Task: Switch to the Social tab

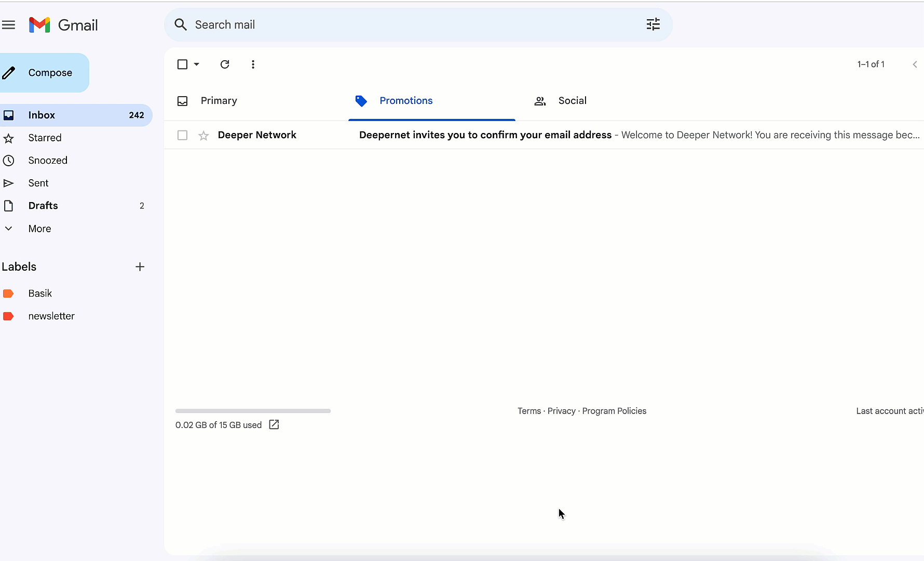Action: pos(572,101)
